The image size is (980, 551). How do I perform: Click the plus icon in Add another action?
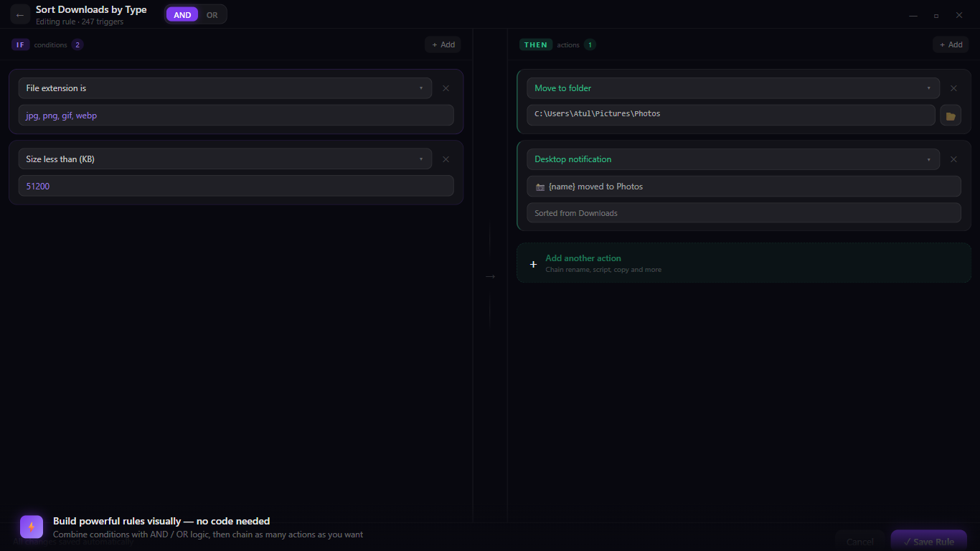(x=533, y=264)
